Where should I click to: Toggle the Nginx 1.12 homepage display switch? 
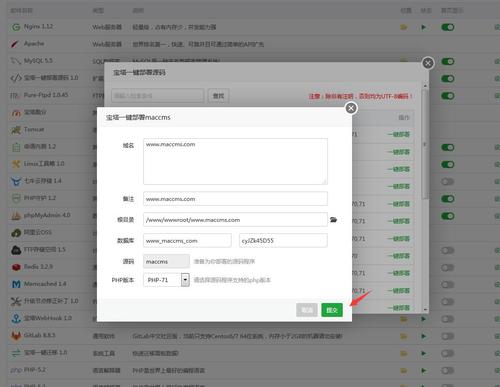click(x=448, y=27)
